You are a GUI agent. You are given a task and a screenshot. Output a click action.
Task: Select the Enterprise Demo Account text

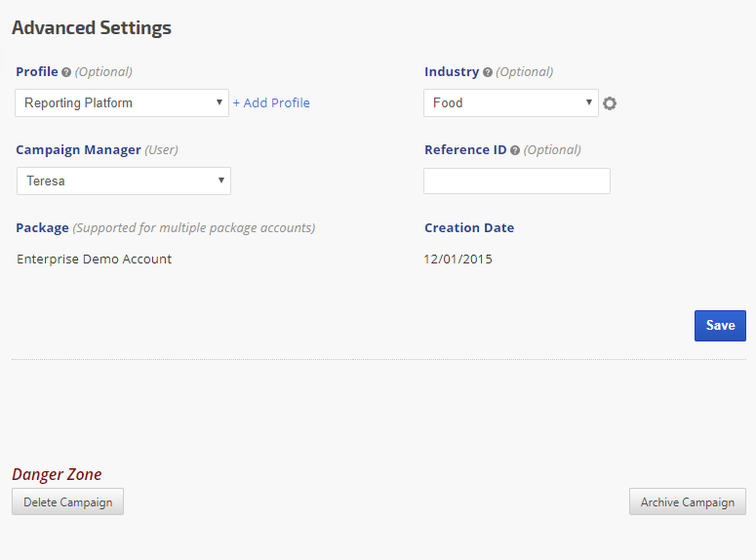94,260
